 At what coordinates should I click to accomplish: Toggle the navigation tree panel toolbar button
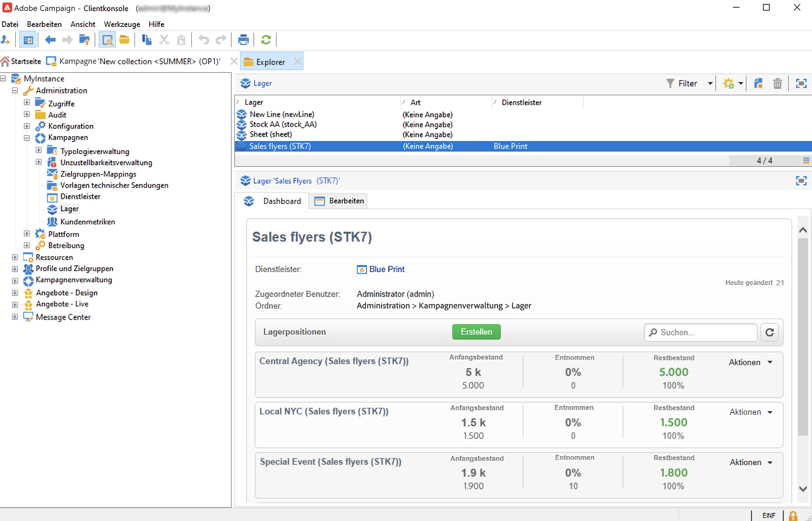point(28,40)
